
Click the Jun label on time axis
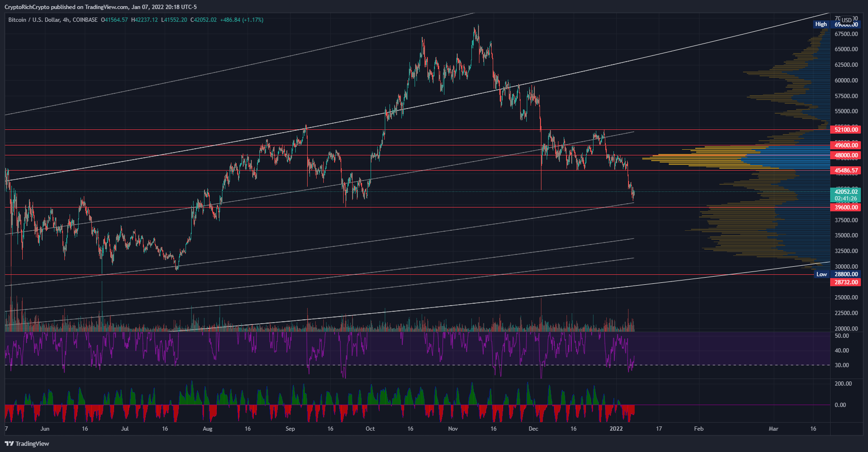[x=45, y=429]
